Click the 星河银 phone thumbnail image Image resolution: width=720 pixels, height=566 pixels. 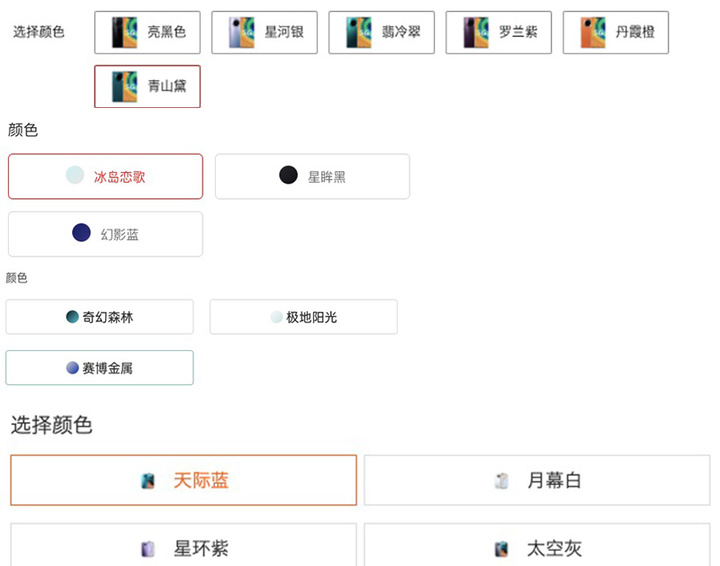[x=242, y=33]
